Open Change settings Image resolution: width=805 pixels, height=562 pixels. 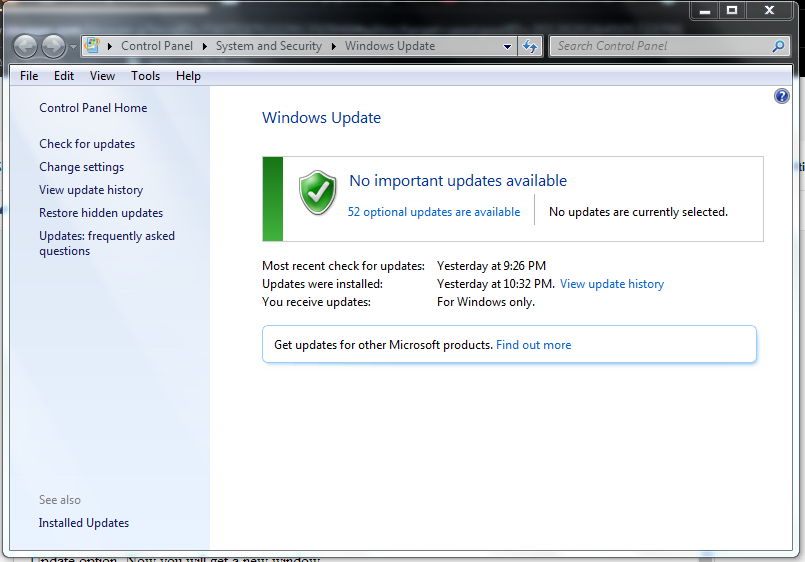point(81,167)
